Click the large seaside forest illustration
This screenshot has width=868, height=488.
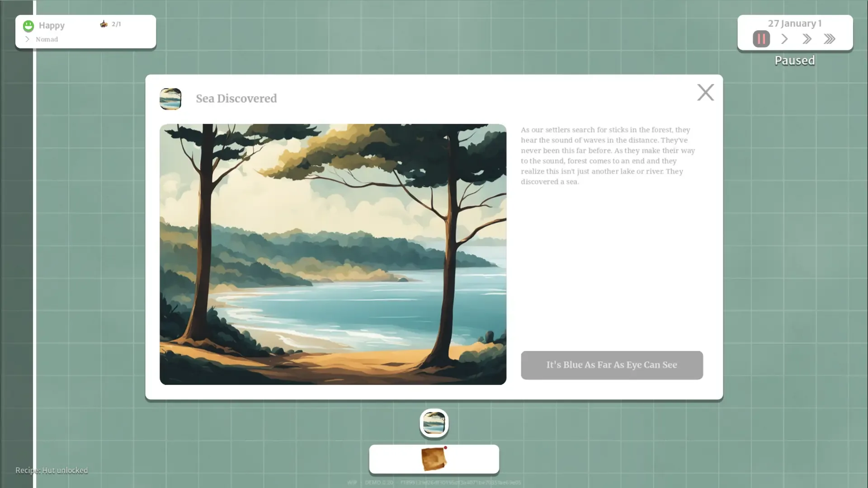click(333, 254)
